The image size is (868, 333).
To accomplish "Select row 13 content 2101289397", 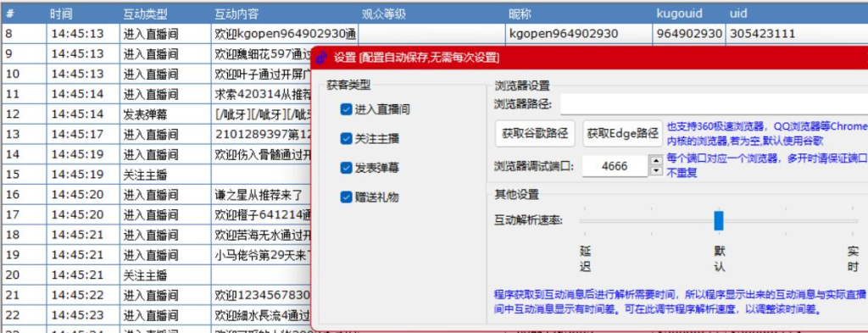I will pyautogui.click(x=261, y=135).
